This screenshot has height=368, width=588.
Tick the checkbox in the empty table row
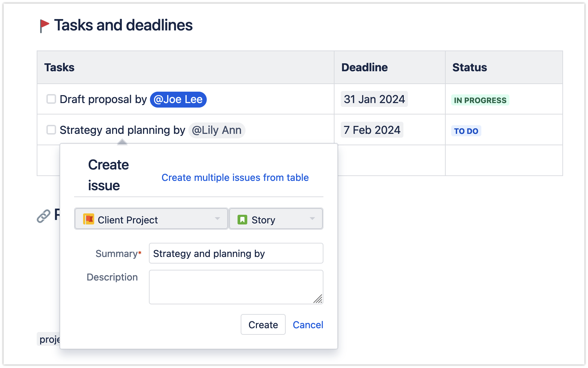51,160
